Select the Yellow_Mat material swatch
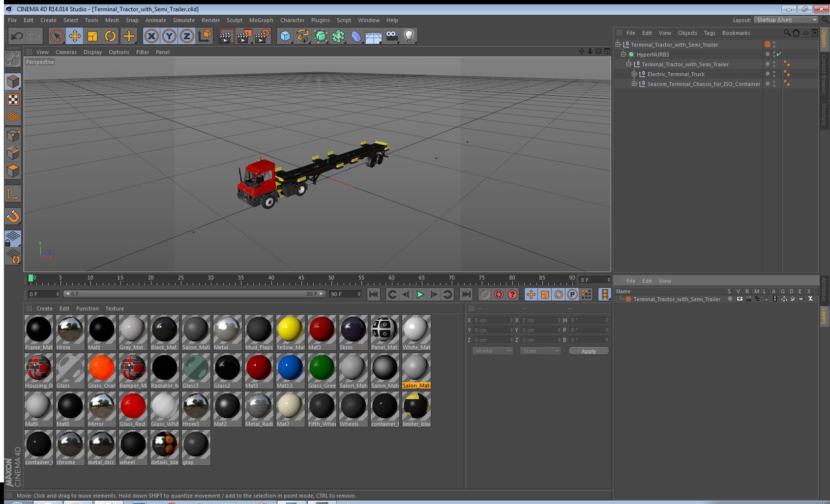 coord(290,333)
